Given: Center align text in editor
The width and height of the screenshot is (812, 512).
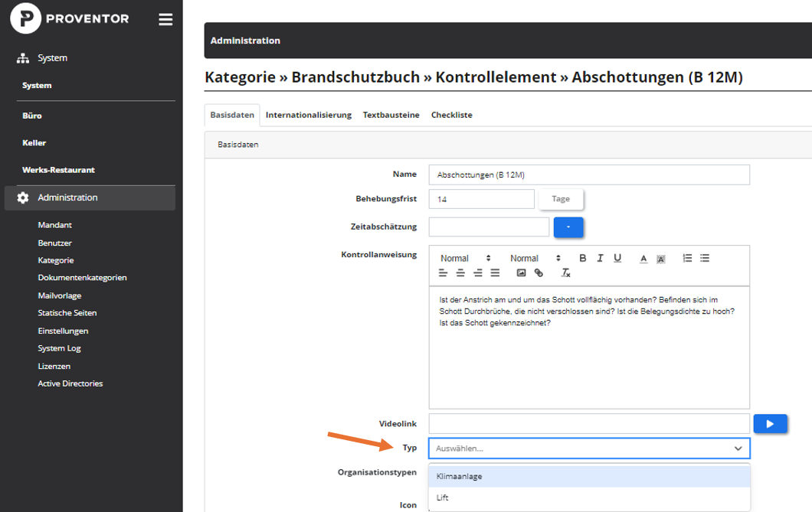Looking at the screenshot, I should [460, 272].
